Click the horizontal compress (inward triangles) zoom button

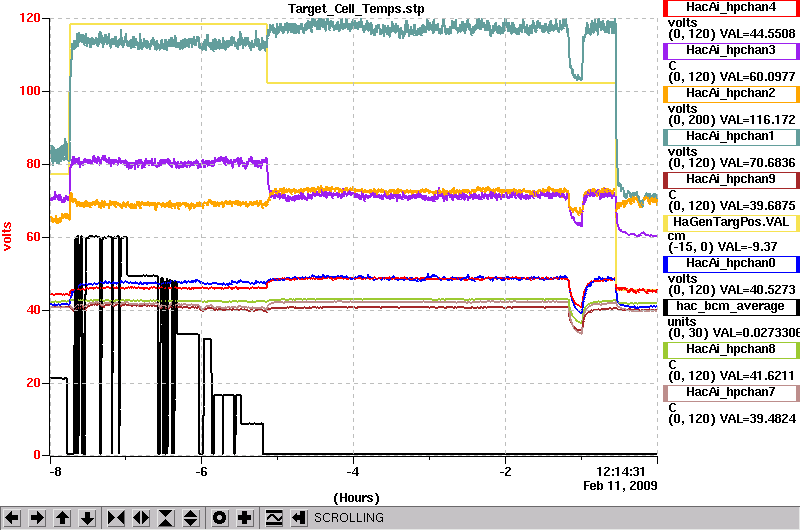pos(116,518)
